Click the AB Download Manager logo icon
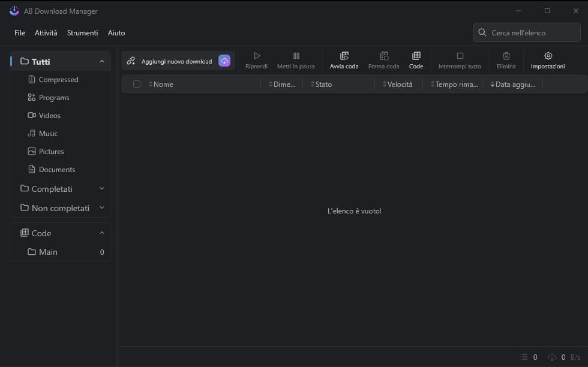The image size is (588, 367). [14, 11]
